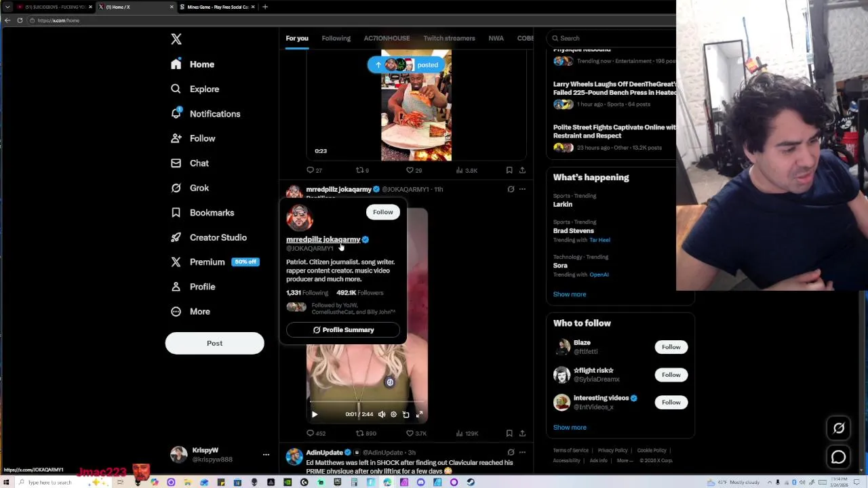Click the new posts posted pill

(407, 65)
